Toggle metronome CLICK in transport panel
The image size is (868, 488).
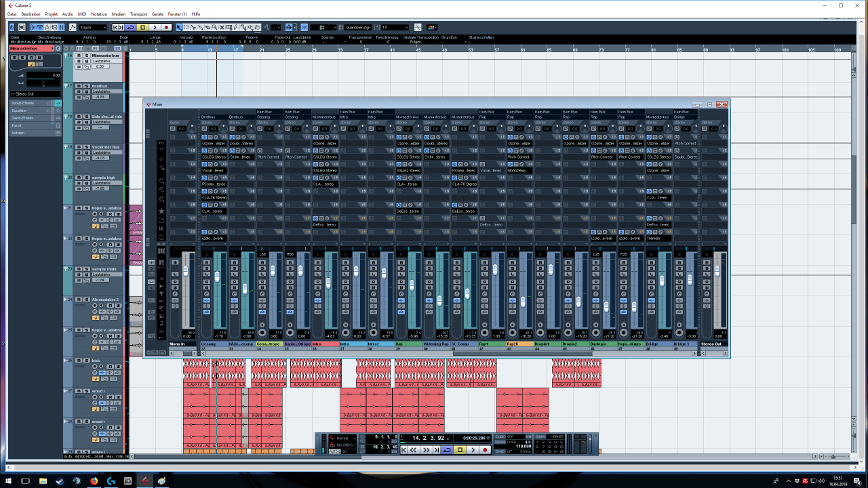[x=500, y=436]
